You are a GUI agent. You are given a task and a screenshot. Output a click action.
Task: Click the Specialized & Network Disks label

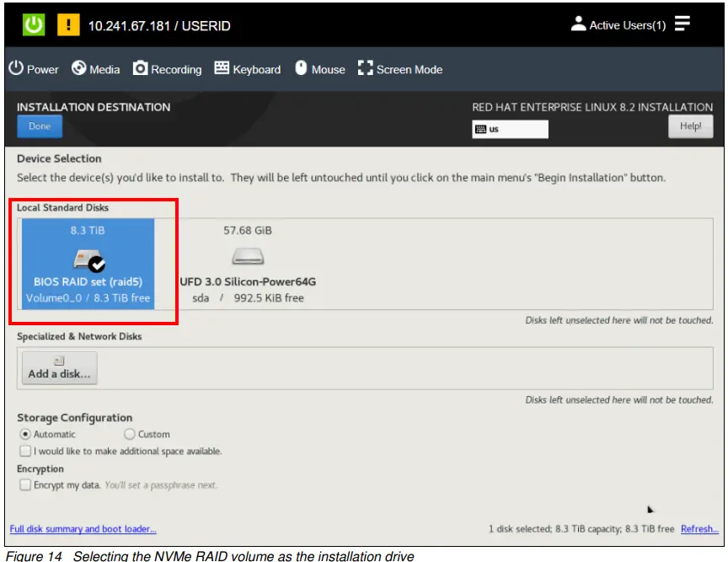point(79,336)
